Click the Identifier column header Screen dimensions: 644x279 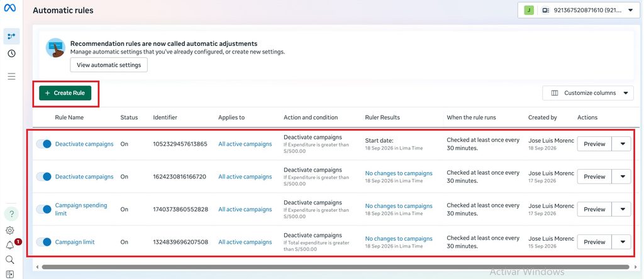165,118
